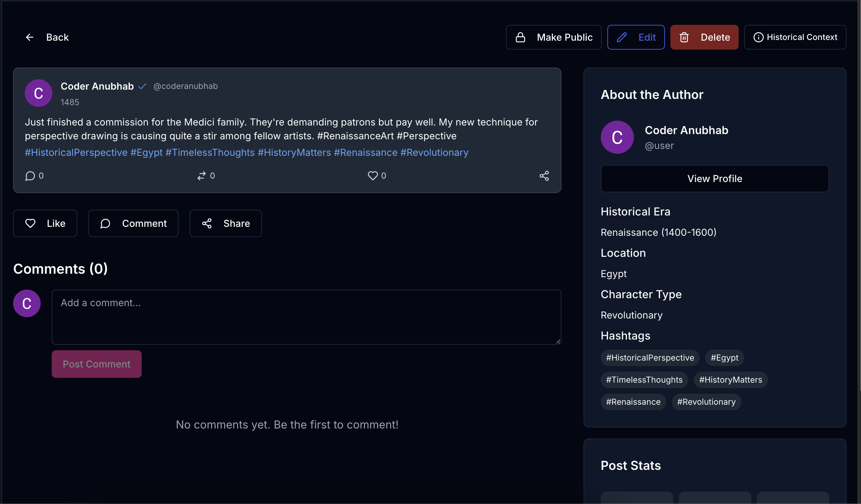
Task: Submit with the Post Comment button
Action: (97, 364)
